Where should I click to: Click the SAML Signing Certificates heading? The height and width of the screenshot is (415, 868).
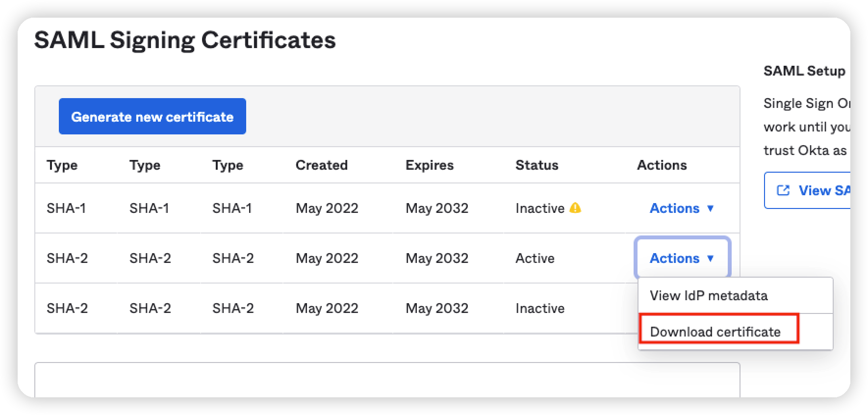(185, 40)
